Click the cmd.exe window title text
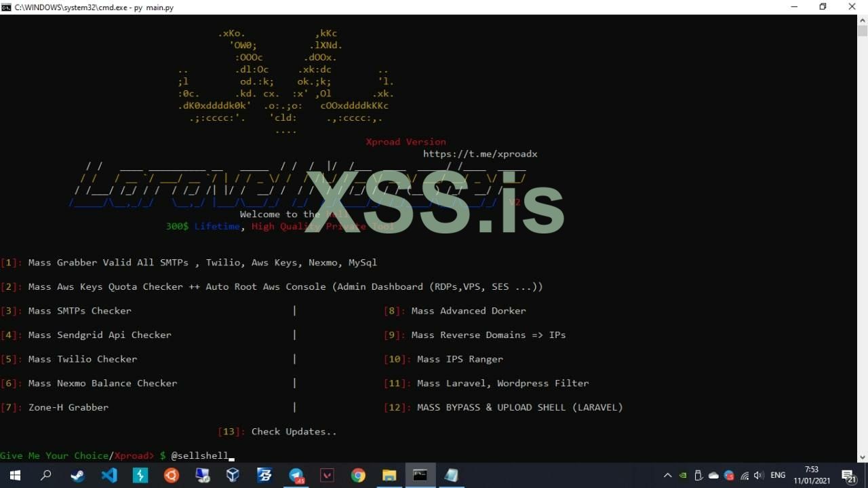Screen dimensions: 868x488 94,7
